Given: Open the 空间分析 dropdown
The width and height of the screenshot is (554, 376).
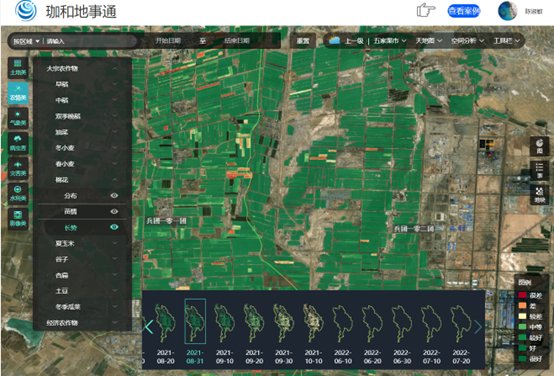Looking at the screenshot, I should click(x=467, y=41).
